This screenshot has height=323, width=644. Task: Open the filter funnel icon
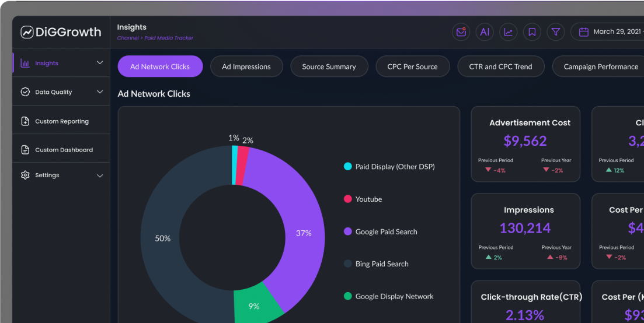pos(556,32)
